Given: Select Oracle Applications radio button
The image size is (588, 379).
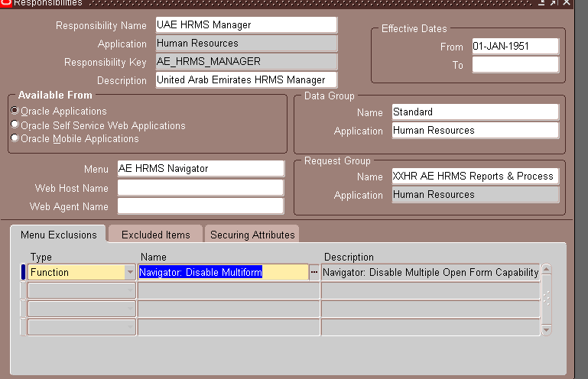Looking at the screenshot, I should coord(15,111).
